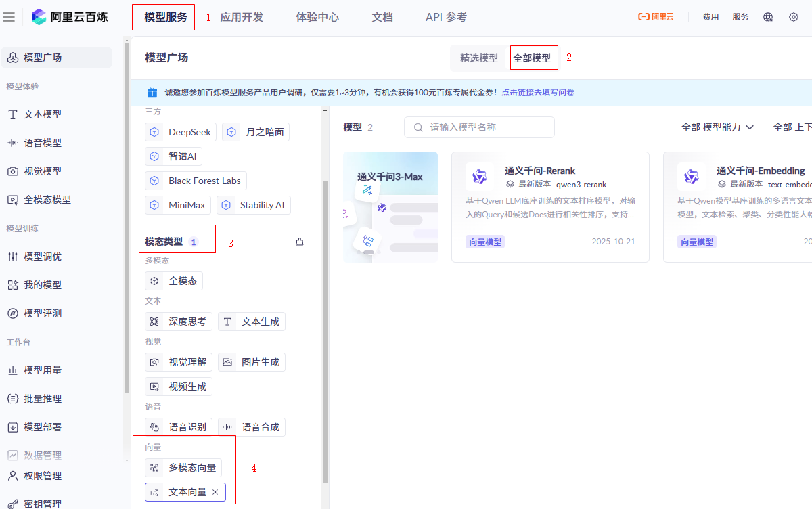Click the left sidebar vertical scrollbar

127,217
